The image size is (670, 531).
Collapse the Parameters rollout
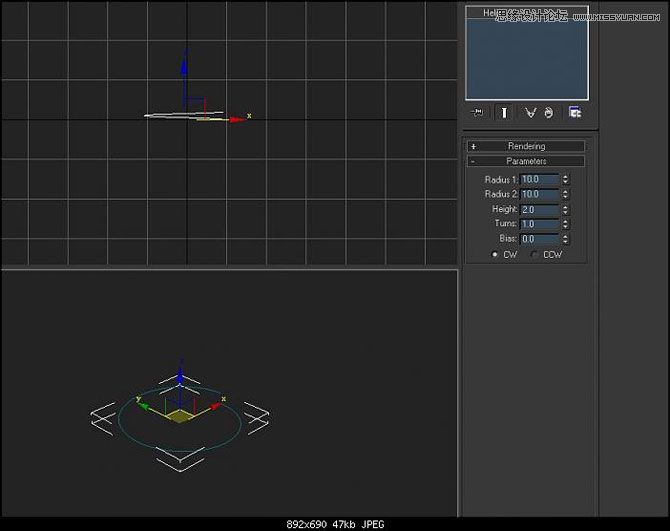526,161
